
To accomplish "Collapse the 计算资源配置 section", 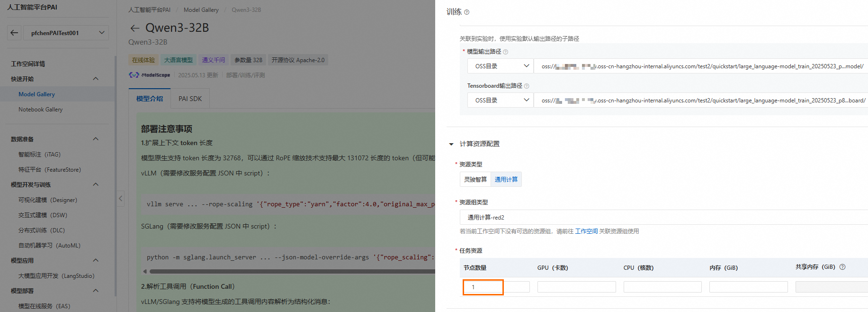I will (x=451, y=144).
